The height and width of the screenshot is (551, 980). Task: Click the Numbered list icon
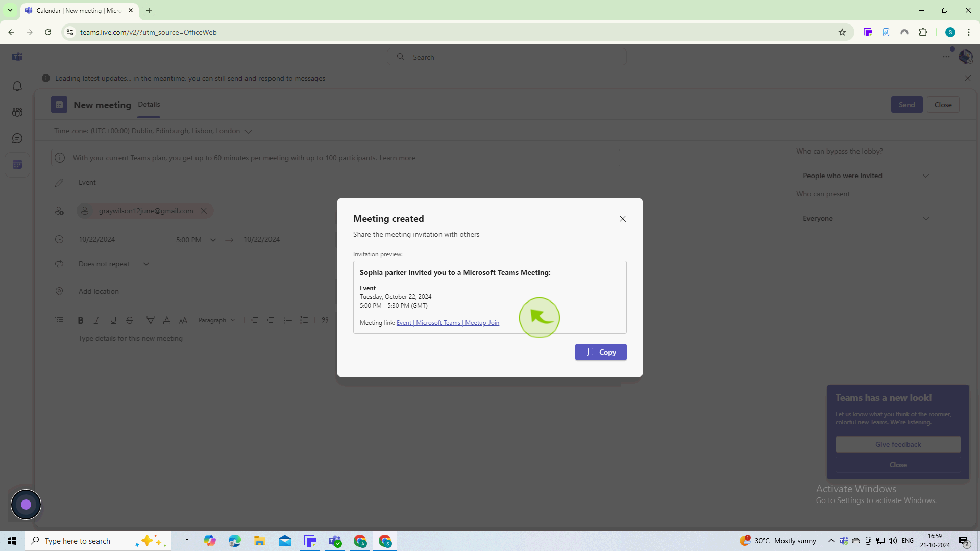[x=304, y=319]
